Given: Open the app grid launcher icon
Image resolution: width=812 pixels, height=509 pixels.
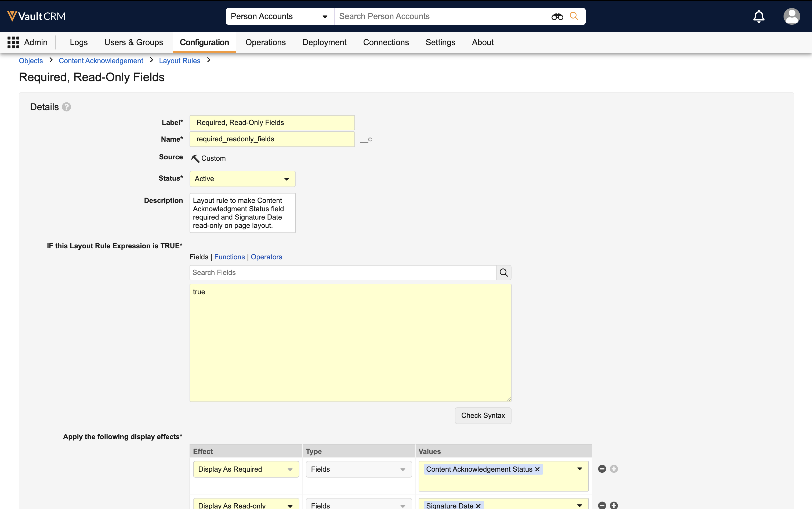Looking at the screenshot, I should (13, 42).
